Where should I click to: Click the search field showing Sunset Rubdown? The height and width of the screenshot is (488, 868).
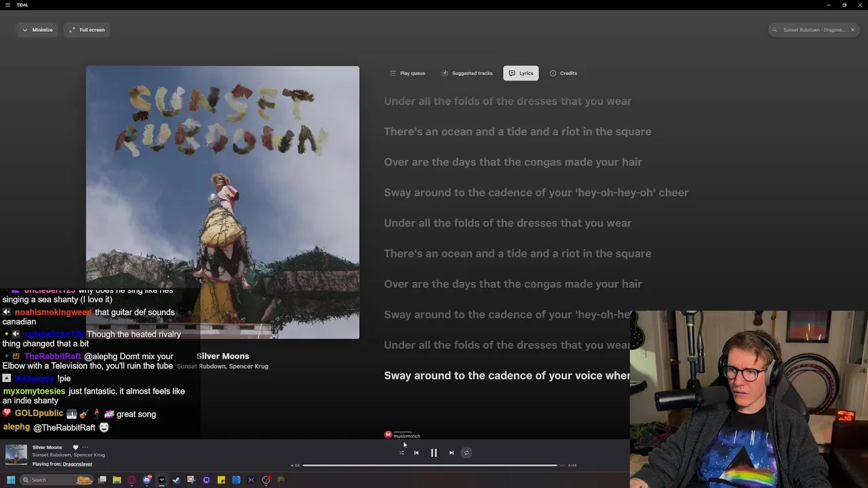pyautogui.click(x=814, y=30)
